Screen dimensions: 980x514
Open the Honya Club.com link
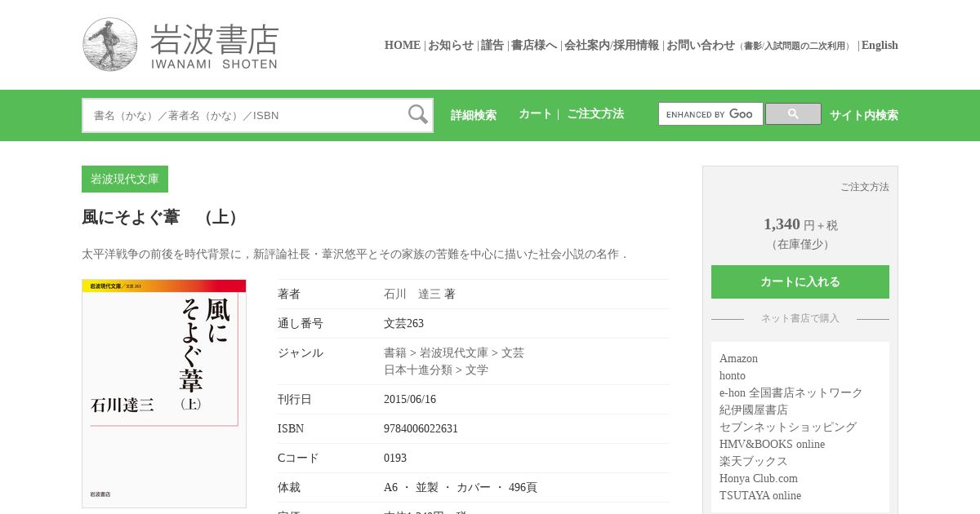coord(759,478)
